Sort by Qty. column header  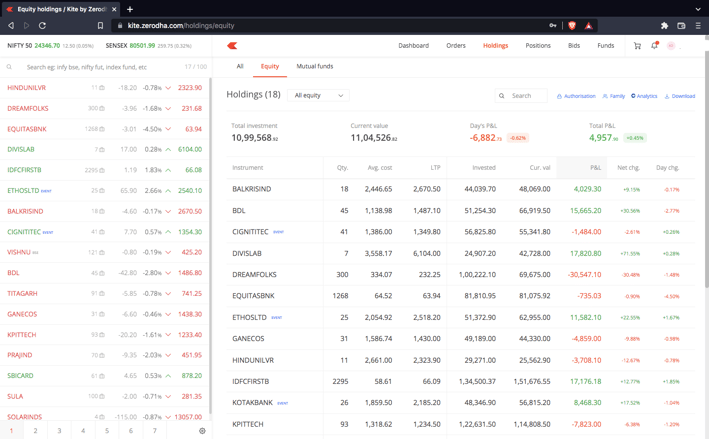(342, 168)
